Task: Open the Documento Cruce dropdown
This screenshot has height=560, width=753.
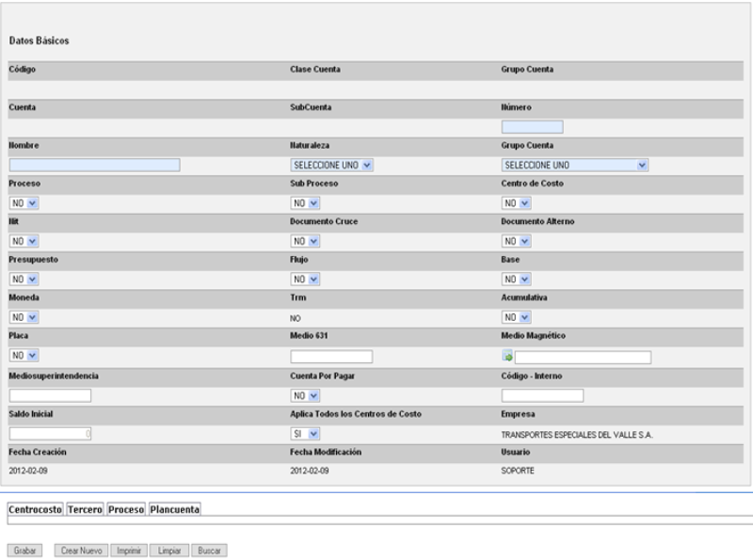Action: tap(305, 242)
